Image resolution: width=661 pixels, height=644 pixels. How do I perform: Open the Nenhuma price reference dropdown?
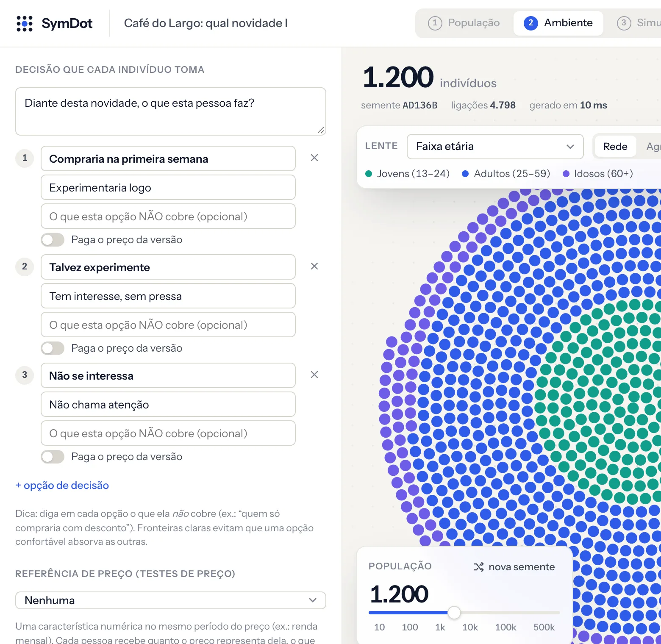170,600
